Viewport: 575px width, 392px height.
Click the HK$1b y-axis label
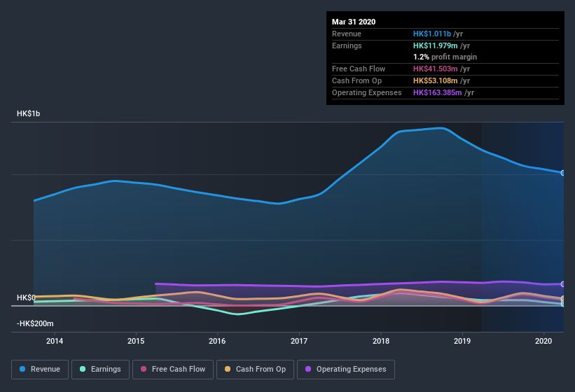(x=28, y=113)
